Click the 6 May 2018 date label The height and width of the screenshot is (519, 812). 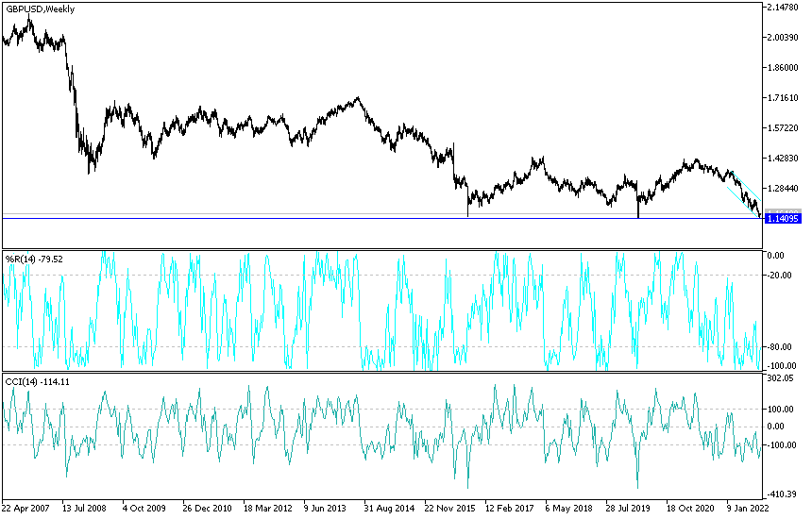pyautogui.click(x=568, y=508)
